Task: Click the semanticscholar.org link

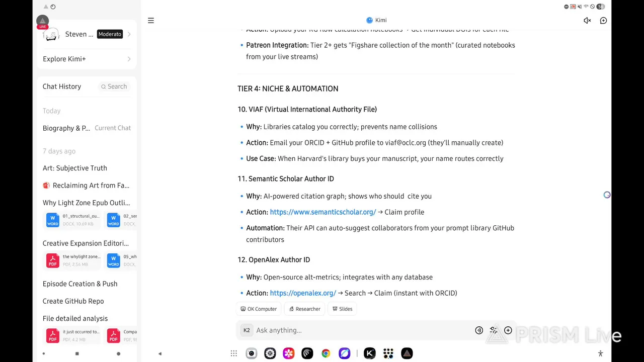Action: [323, 212]
